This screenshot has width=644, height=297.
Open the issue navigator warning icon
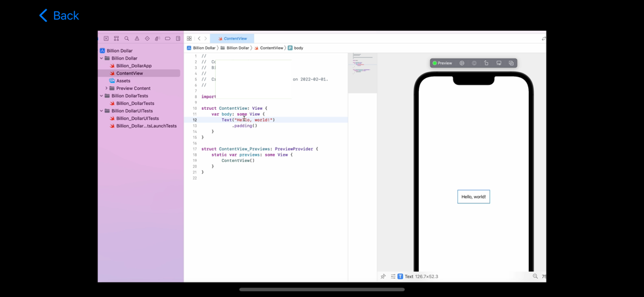click(x=136, y=38)
